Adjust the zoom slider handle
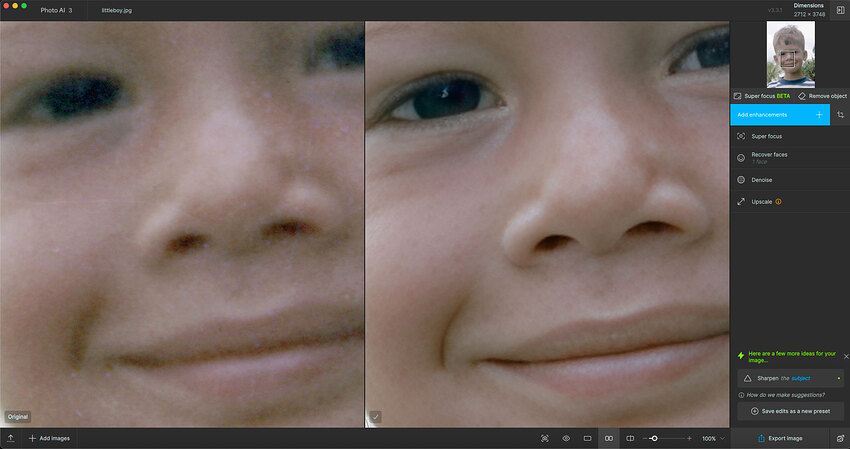Image resolution: width=850 pixels, height=449 pixels. click(654, 438)
